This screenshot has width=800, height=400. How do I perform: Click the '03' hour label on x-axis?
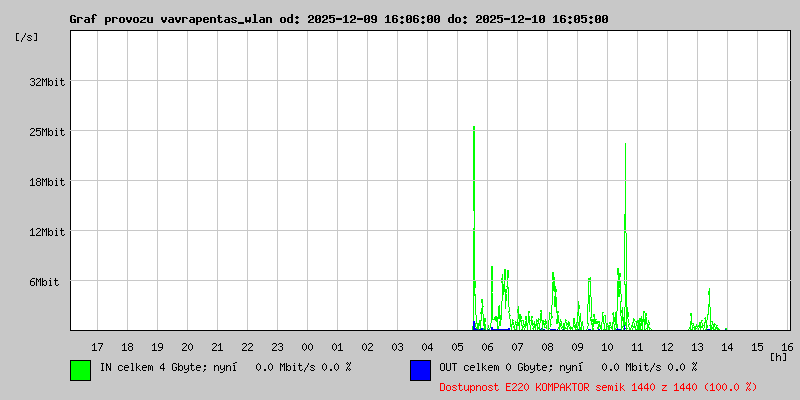point(397,347)
